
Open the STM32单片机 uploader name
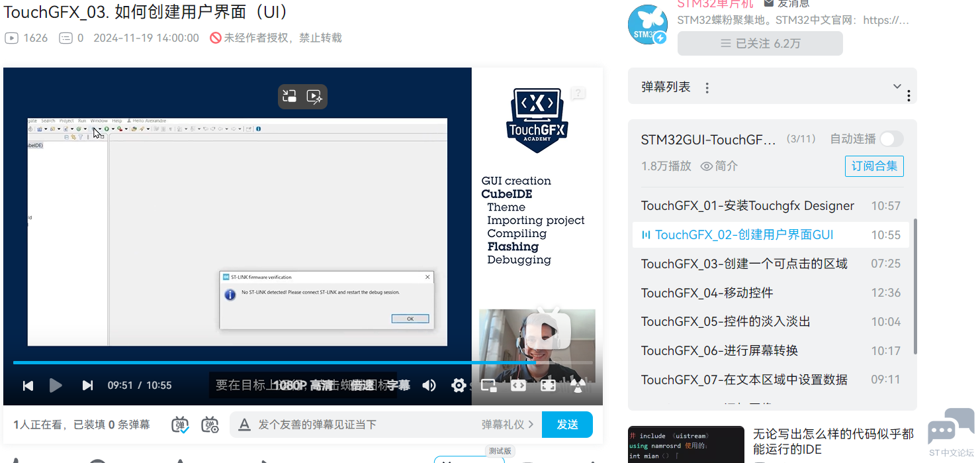coord(715,4)
